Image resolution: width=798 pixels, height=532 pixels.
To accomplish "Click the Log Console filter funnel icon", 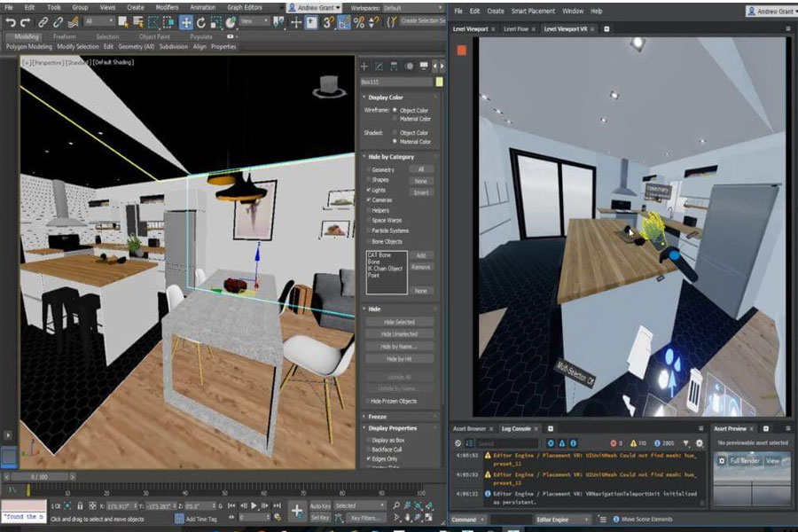I will click(686, 443).
